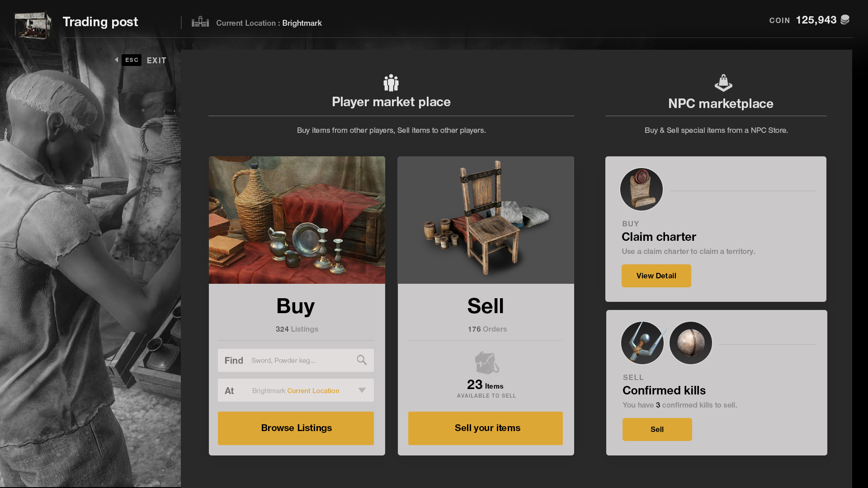The image size is (868, 488).
Task: Click the claim charter scroll icon
Action: pyautogui.click(x=641, y=189)
